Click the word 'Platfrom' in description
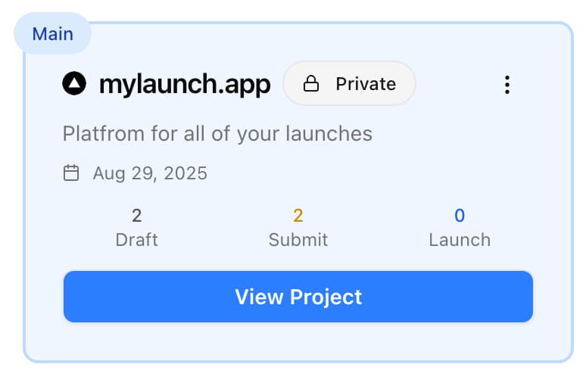 [98, 134]
